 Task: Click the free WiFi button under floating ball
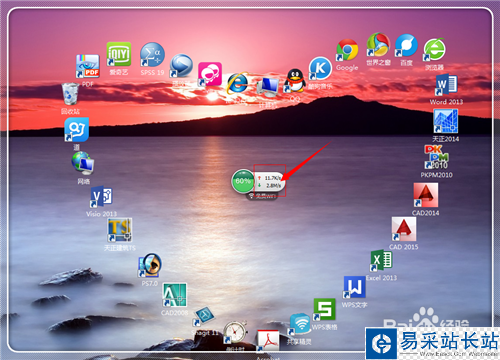coord(262,196)
